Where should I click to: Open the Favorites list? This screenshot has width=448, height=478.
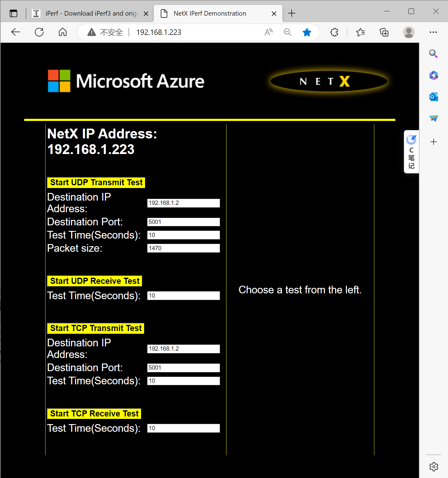pos(360,32)
